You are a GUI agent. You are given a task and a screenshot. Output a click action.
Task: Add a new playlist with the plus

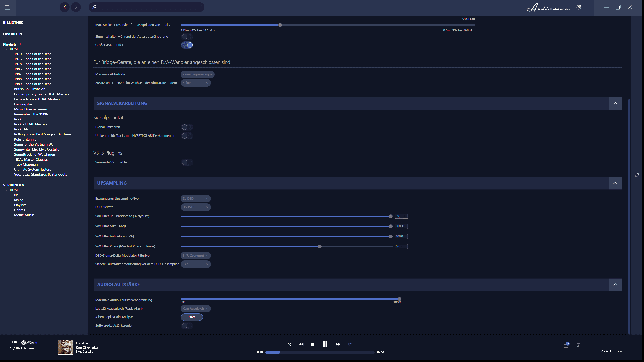pos(20,44)
